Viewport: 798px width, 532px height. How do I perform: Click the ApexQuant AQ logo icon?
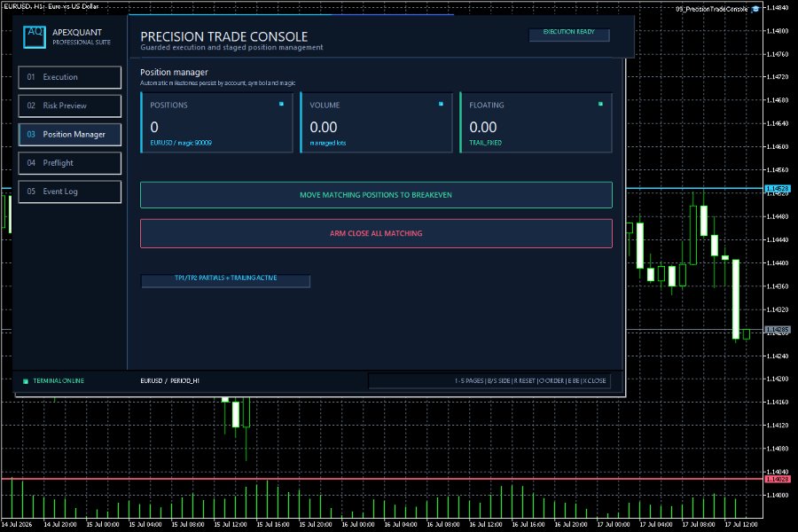pyautogui.click(x=35, y=37)
